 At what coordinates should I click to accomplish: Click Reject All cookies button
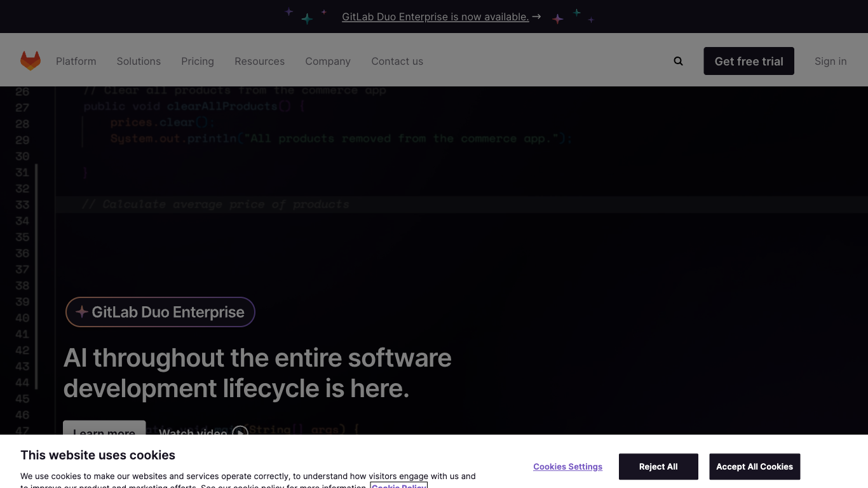click(x=658, y=466)
